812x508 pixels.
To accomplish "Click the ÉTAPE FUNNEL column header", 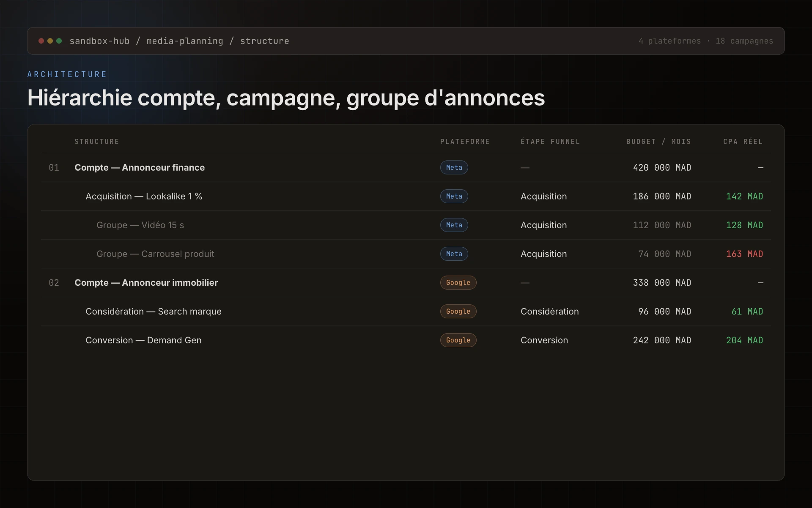I will tap(550, 141).
